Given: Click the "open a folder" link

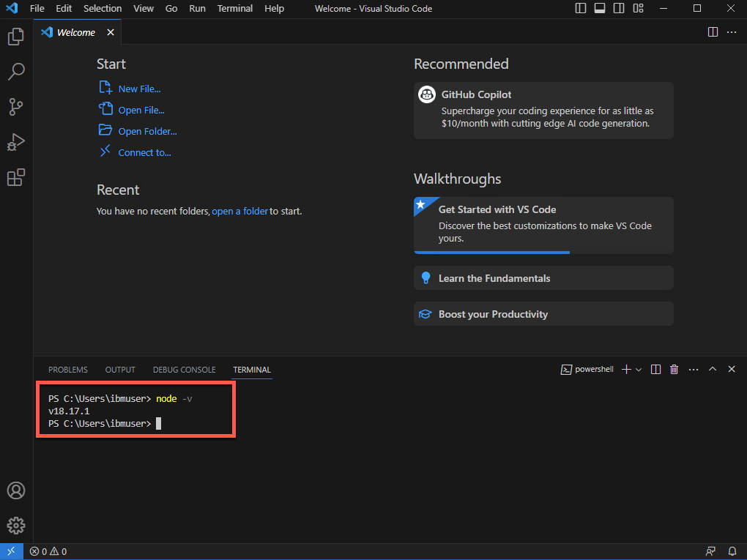Looking at the screenshot, I should [x=239, y=211].
